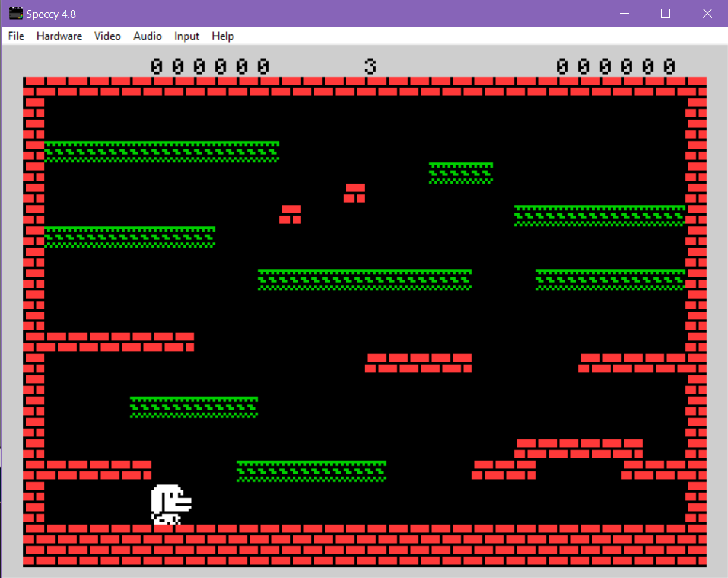The width and height of the screenshot is (728, 578).
Task: Open the File menu
Action: tap(16, 36)
